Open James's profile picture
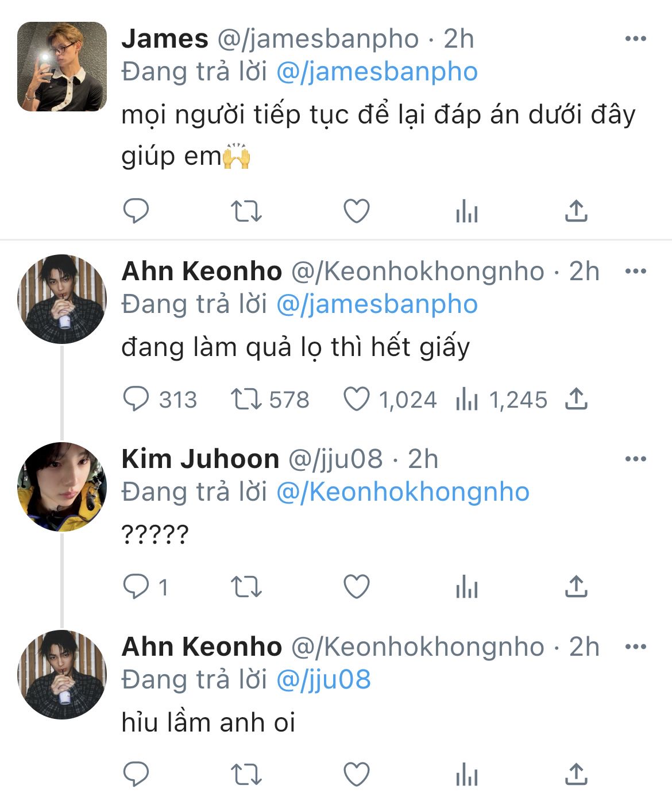 62,67
